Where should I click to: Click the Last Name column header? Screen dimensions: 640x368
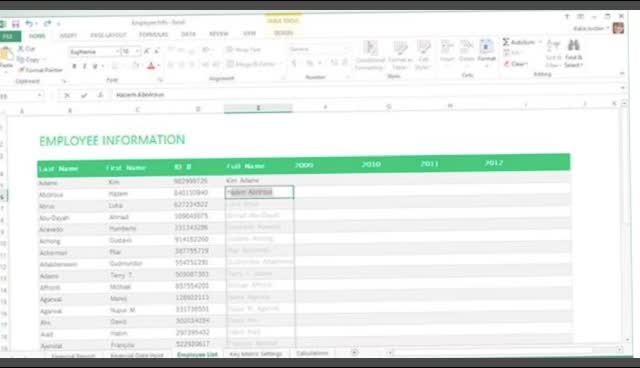point(59,168)
